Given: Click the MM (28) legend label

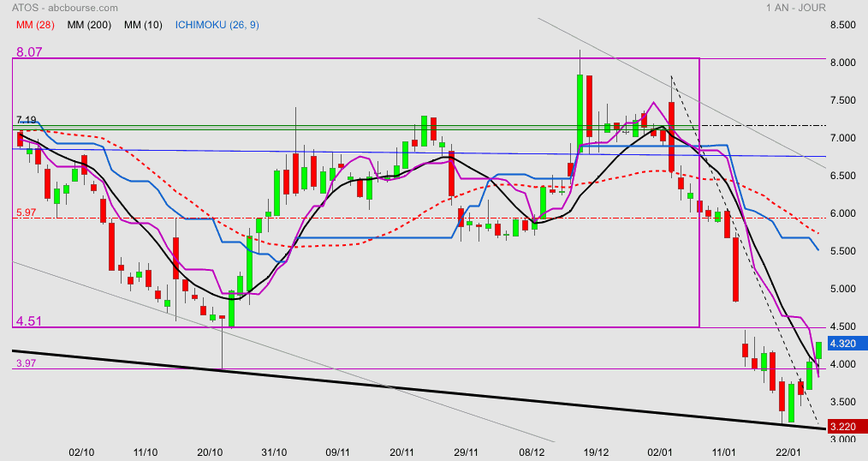Looking at the screenshot, I should pos(35,25).
